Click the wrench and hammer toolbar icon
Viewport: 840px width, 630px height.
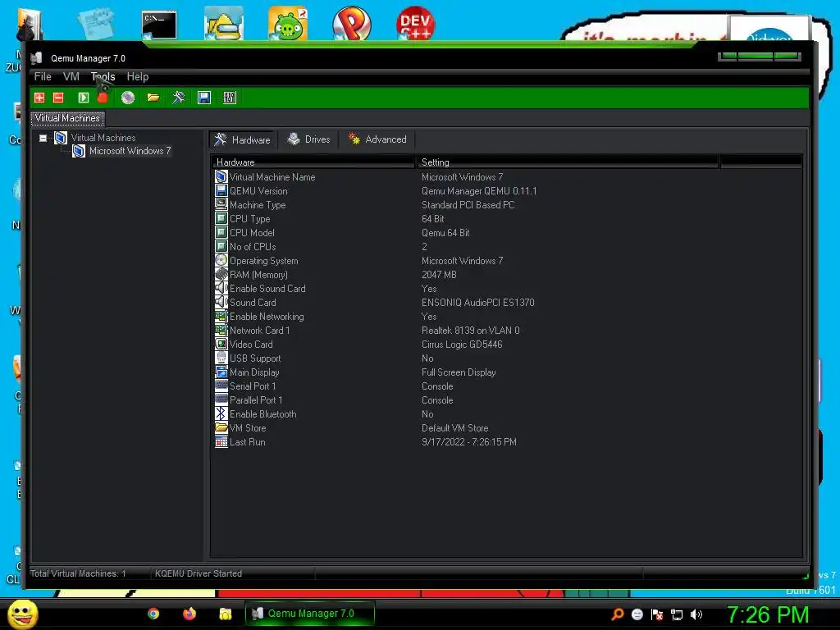tap(178, 98)
